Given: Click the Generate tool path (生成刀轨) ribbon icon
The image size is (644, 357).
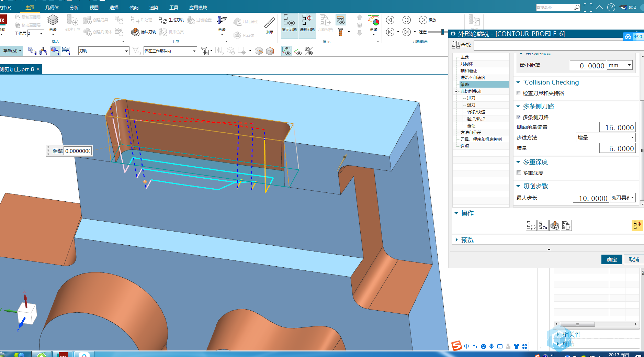Looking at the screenshot, I should click(x=162, y=20).
